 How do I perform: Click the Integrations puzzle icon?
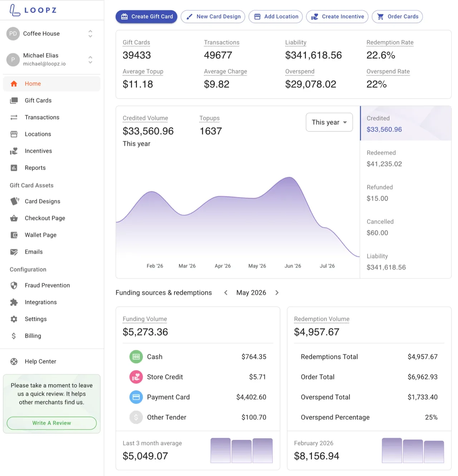pos(14,302)
